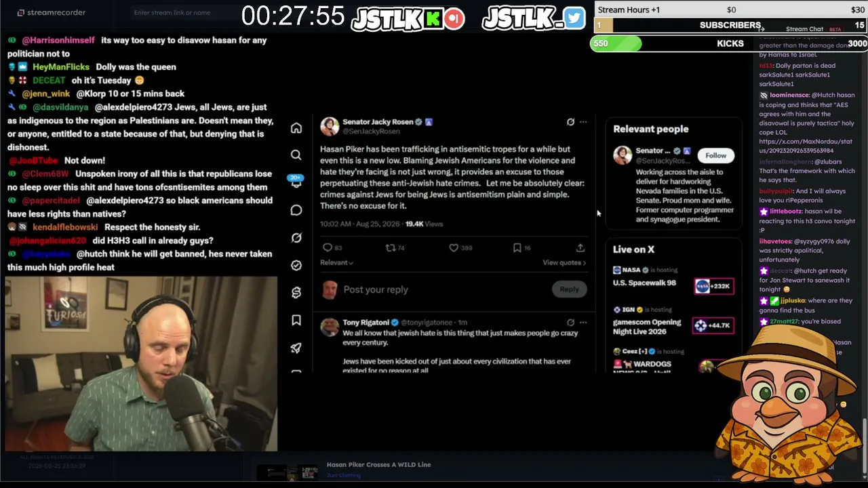Click username @Harrisonhimself in left chat
Screen dimensions: 868x488
tap(58, 40)
